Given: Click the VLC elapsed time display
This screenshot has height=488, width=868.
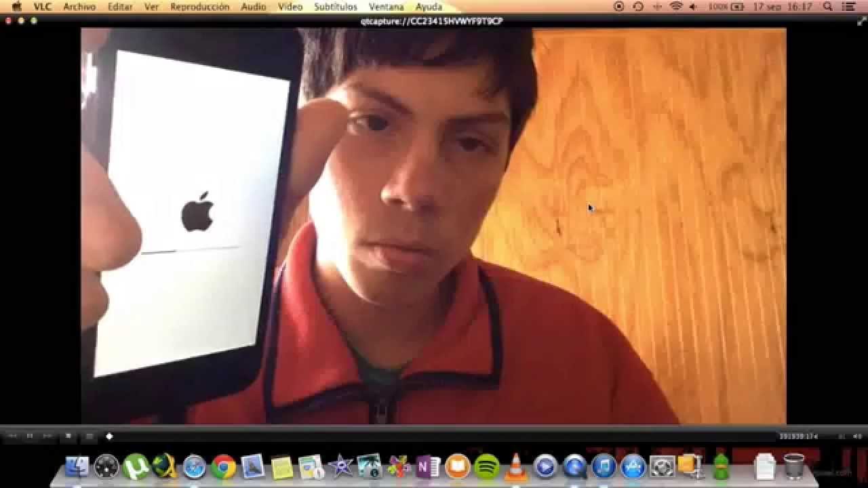Looking at the screenshot, I should 799,436.
